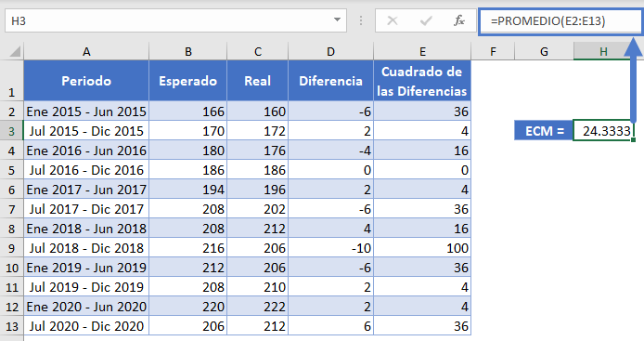
Task: Select row 9 header
Action: [x=11, y=248]
